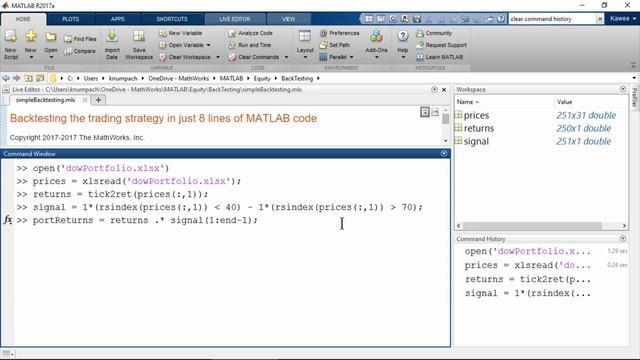
Task: Click the search documentation input field
Action: click(x=552, y=19)
